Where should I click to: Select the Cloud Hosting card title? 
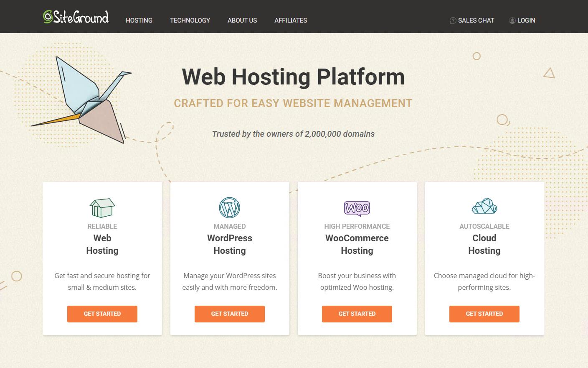tap(484, 244)
